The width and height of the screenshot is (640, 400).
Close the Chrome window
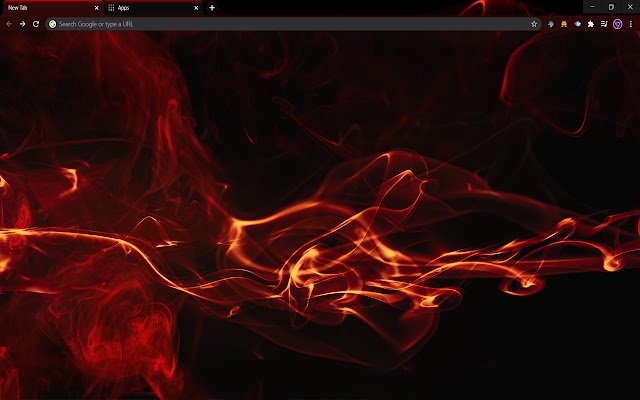[630, 7]
